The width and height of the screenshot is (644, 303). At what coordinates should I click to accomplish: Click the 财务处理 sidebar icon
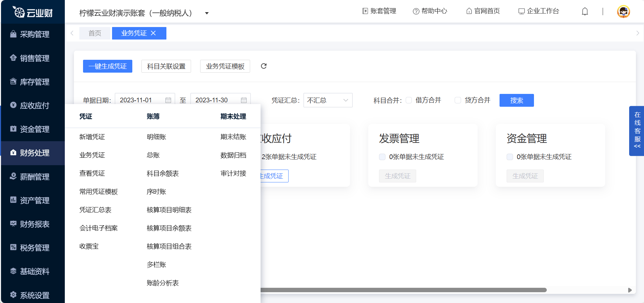(x=13, y=152)
